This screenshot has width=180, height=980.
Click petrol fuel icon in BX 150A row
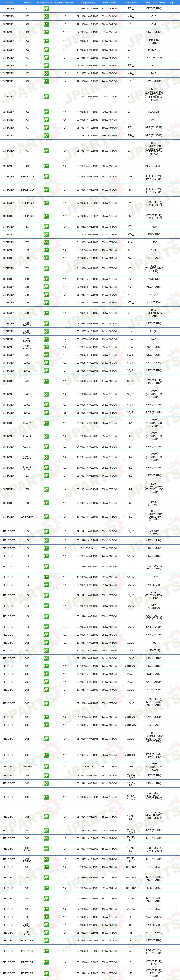(46, 227)
